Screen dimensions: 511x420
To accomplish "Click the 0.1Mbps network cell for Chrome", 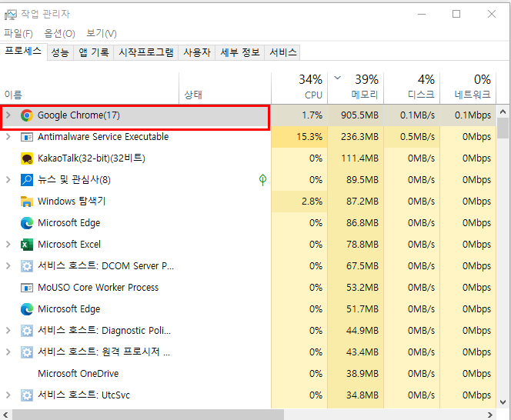I will pyautogui.click(x=469, y=115).
